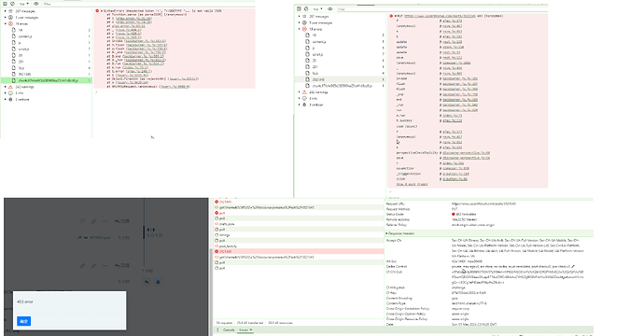This screenshot has width=644, height=336.
Task: Select highlighted '3521345' row in top-right sidebar
Action: pyautogui.click(x=341, y=79)
